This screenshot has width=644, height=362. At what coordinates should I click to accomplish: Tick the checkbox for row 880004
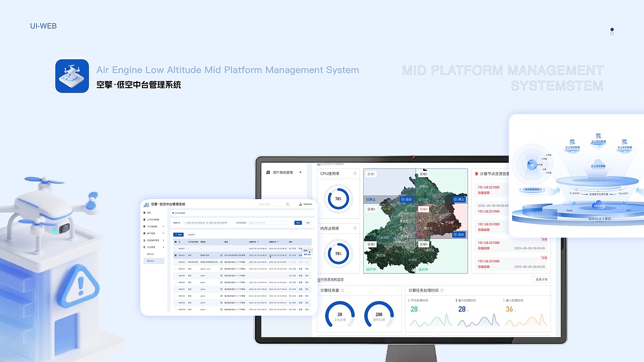[176, 269]
